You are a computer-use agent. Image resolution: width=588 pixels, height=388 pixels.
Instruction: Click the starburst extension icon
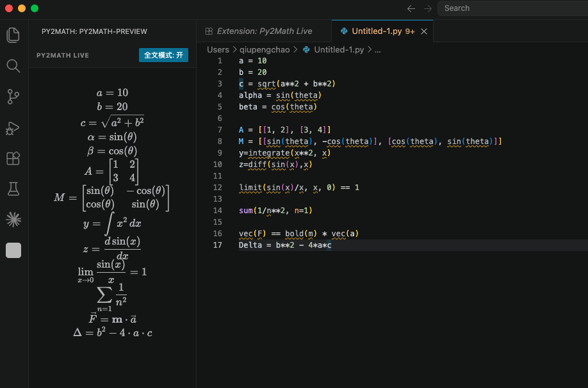(13, 220)
